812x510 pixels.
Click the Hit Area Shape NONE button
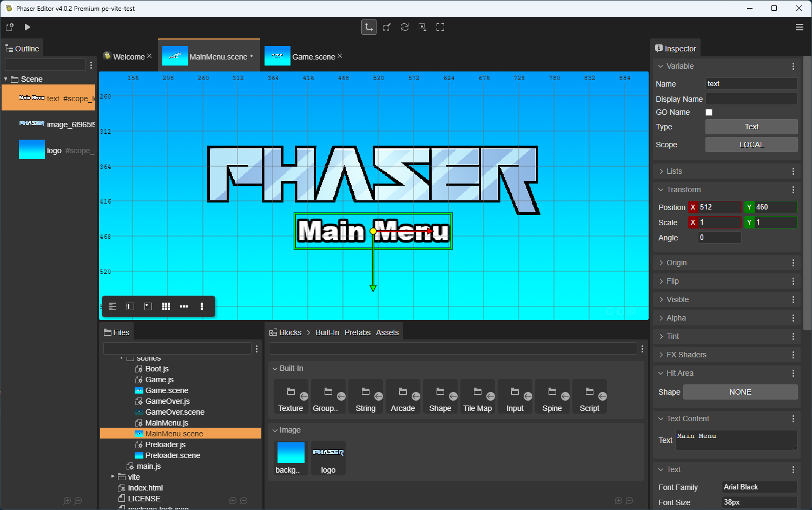(x=740, y=392)
